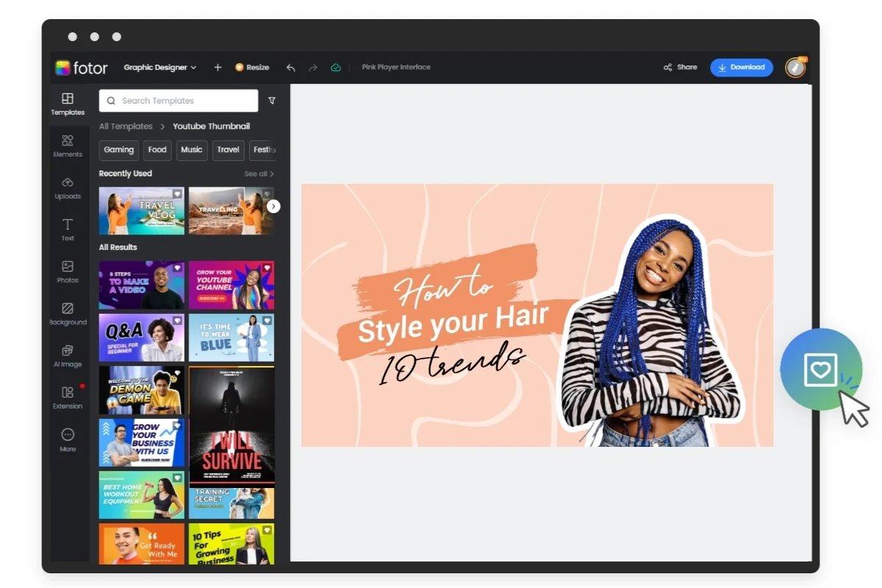This screenshot has width=882, height=588.
Task: Open the Background panel
Action: pyautogui.click(x=68, y=313)
